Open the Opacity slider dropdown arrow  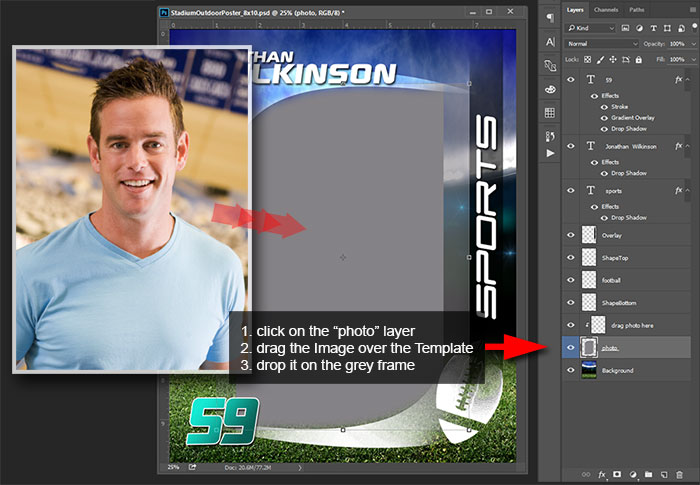pyautogui.click(x=693, y=44)
